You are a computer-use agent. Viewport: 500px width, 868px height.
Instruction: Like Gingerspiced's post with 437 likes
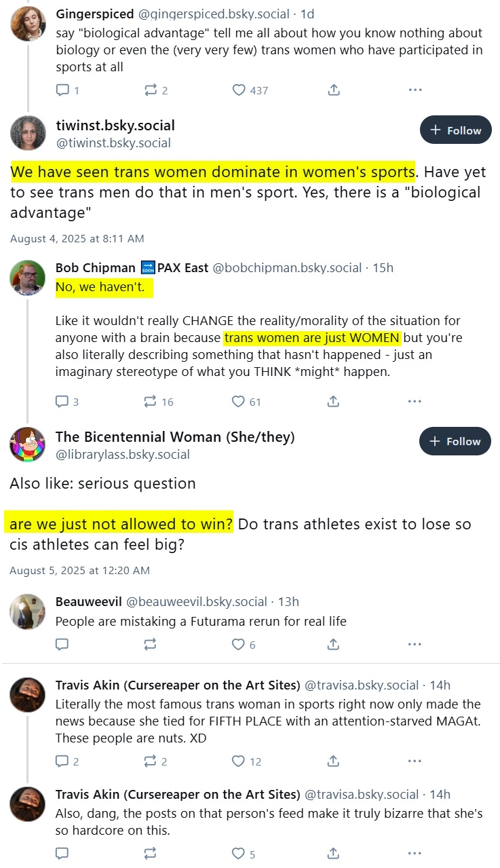[239, 90]
